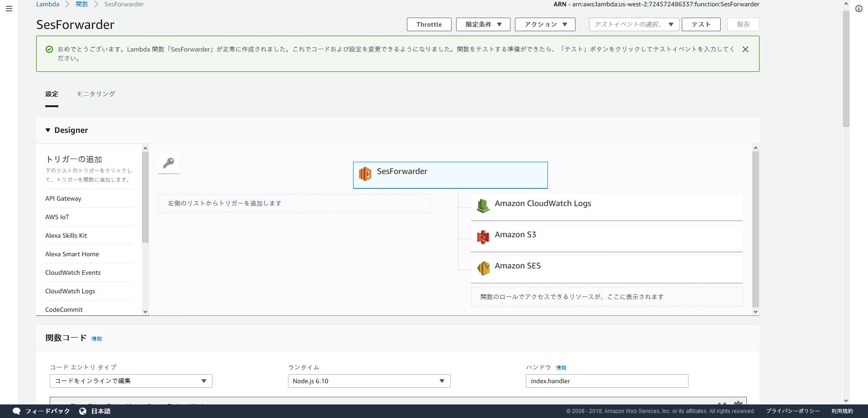Select Amazon S3 resource row

(x=607, y=239)
